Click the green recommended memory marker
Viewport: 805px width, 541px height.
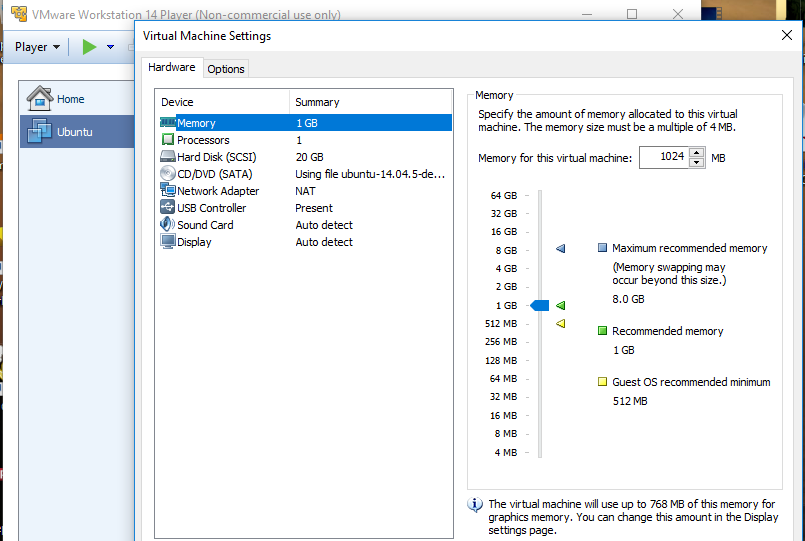coord(561,305)
